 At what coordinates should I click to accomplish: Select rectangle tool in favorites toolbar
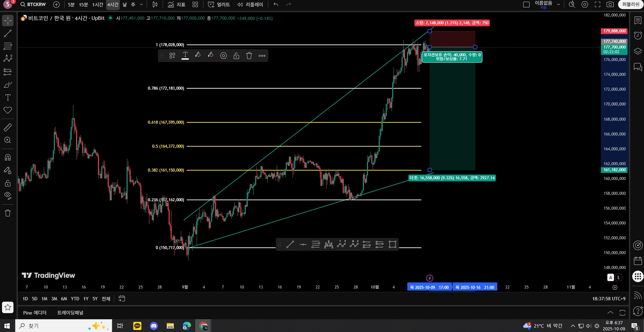[393, 244]
